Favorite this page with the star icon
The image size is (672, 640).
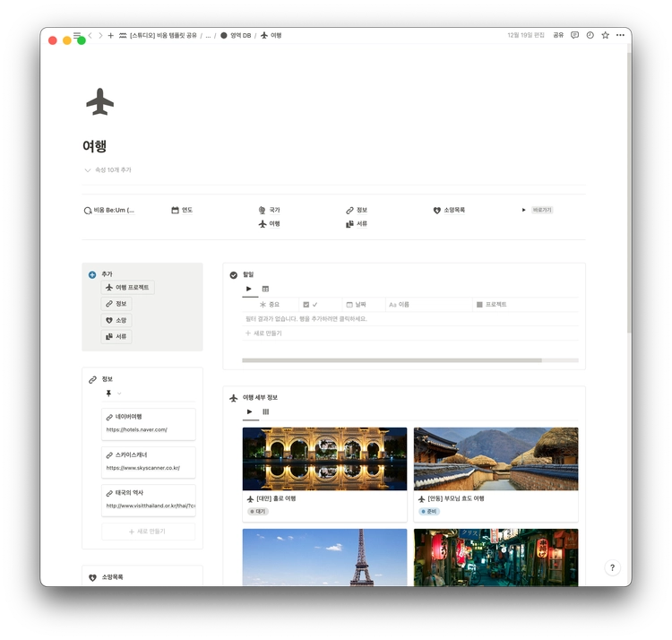(x=605, y=36)
